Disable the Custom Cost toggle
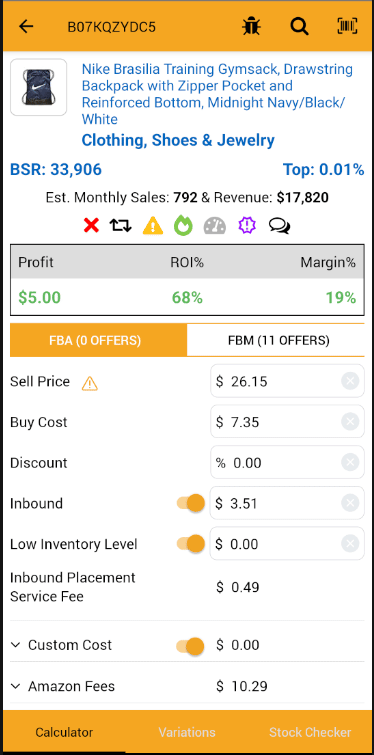Screen dimensions: 374x755 [x=191, y=646]
